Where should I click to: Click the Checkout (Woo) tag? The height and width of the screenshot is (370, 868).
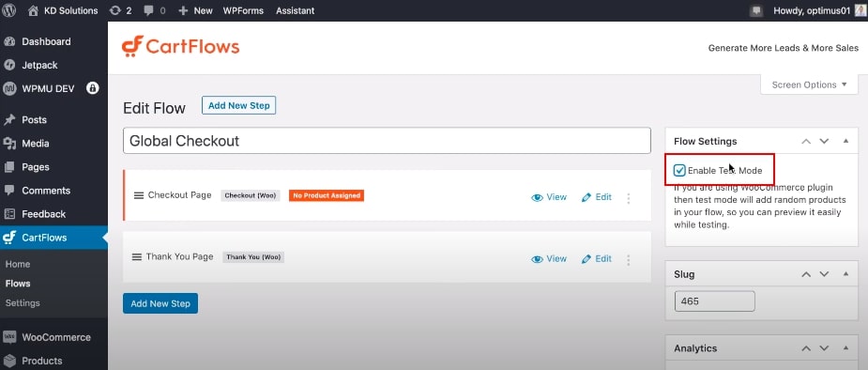click(251, 195)
